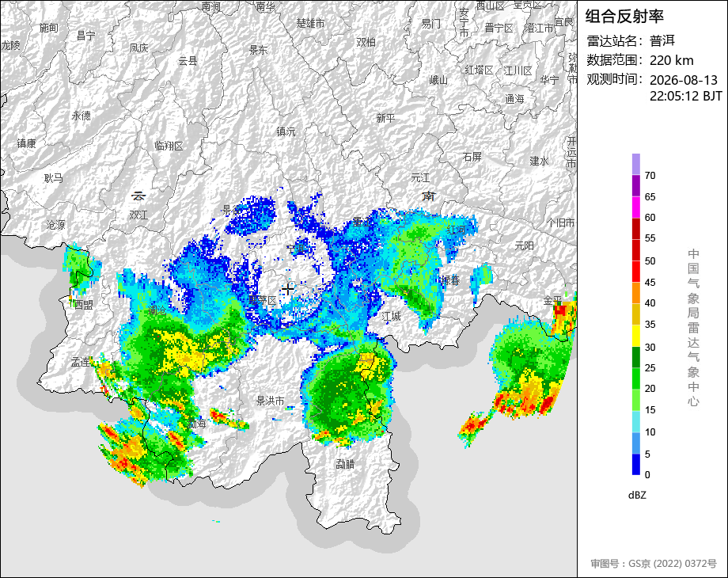Click the dBZ unit label below legend
728x578 pixels.
[x=637, y=496]
